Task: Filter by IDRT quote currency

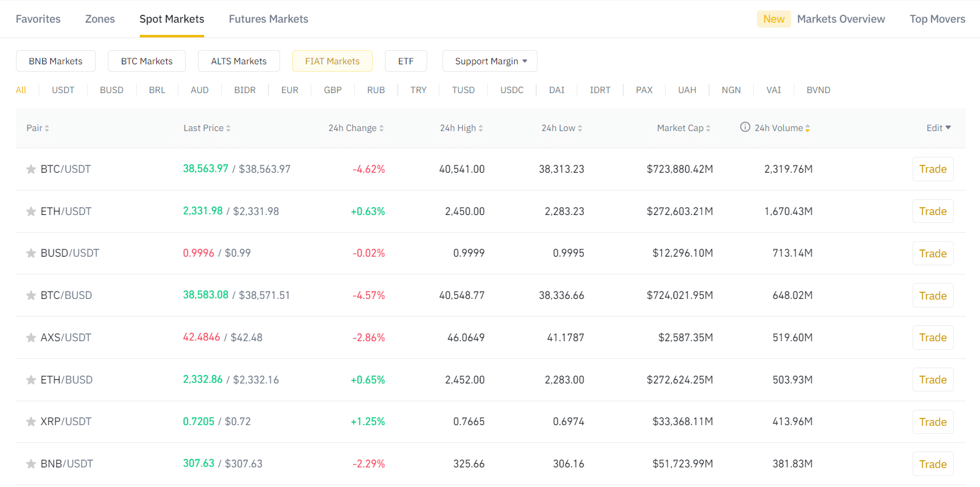Action: [600, 90]
